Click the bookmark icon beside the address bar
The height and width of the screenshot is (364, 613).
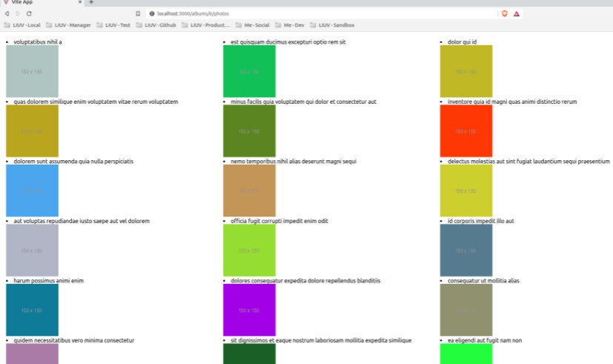pyautogui.click(x=138, y=13)
